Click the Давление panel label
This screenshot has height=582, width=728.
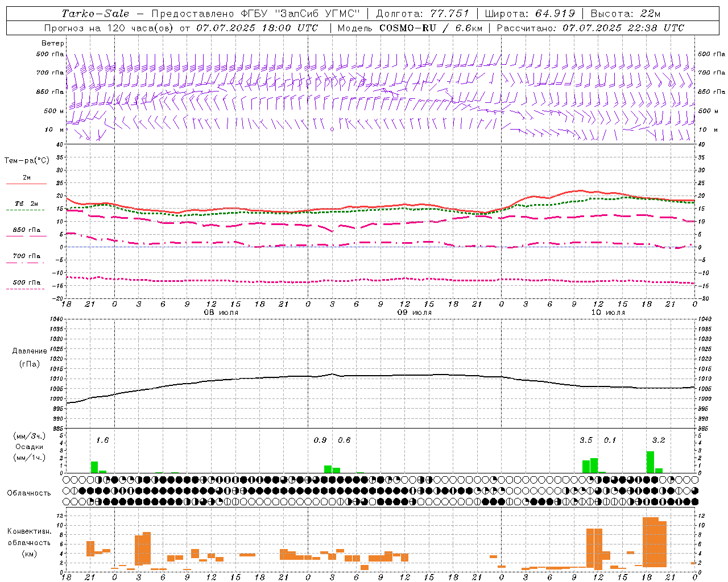30,351
